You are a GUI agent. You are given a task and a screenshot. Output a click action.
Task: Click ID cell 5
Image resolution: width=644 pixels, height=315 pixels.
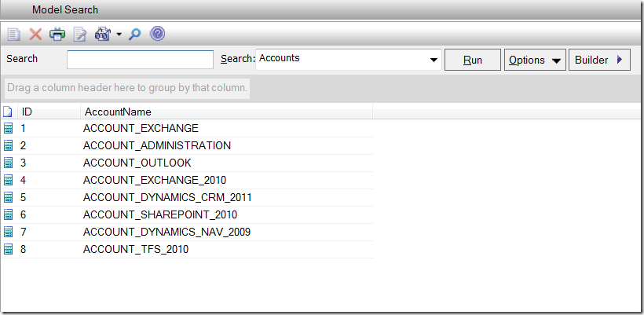(x=23, y=198)
